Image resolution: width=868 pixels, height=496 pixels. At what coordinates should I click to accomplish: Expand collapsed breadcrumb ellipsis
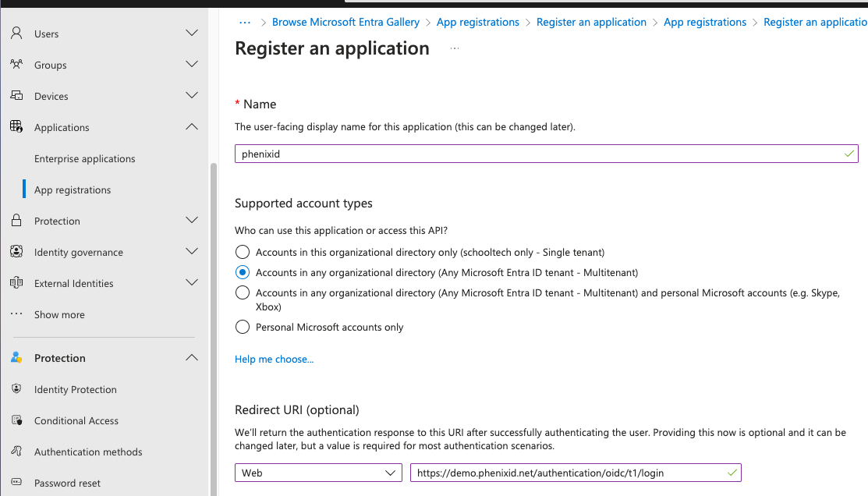pyautogui.click(x=245, y=22)
